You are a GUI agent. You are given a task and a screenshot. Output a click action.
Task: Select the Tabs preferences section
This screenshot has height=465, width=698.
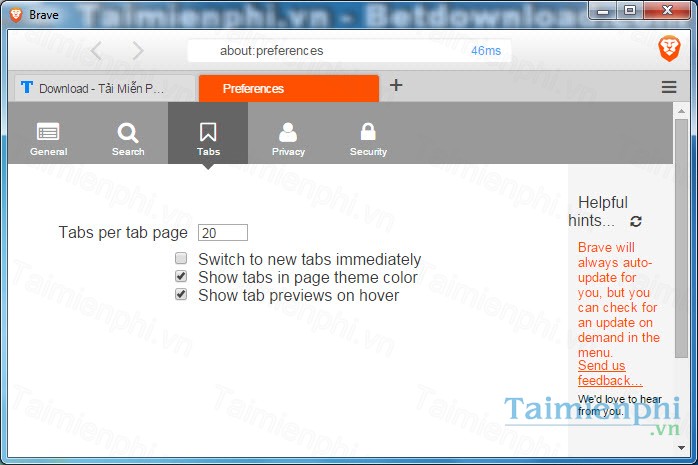tap(208, 133)
